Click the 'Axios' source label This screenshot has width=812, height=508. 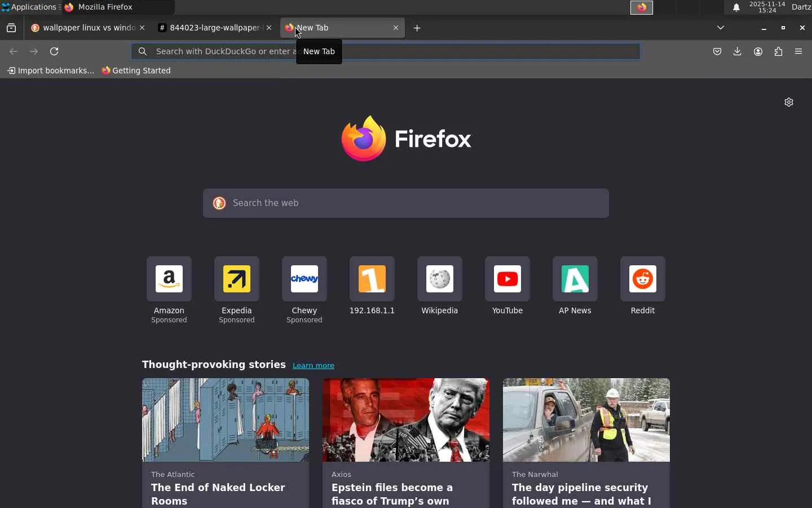click(341, 475)
